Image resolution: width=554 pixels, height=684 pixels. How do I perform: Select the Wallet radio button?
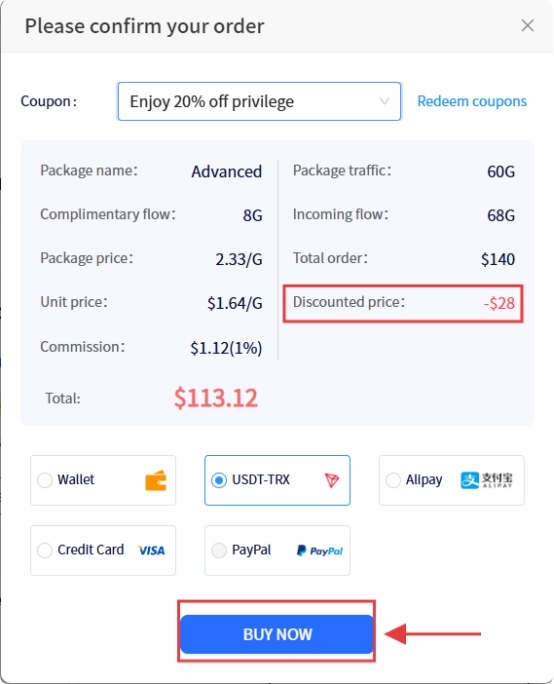pos(44,480)
